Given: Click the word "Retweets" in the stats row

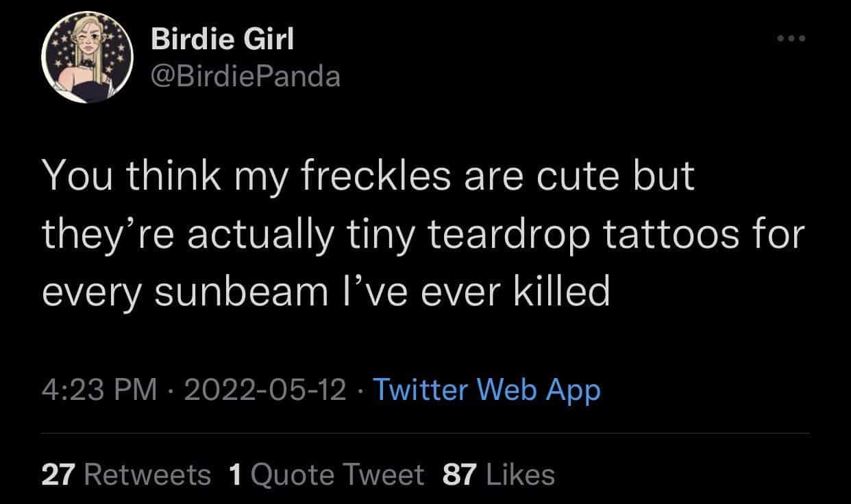Looking at the screenshot, I should (147, 474).
